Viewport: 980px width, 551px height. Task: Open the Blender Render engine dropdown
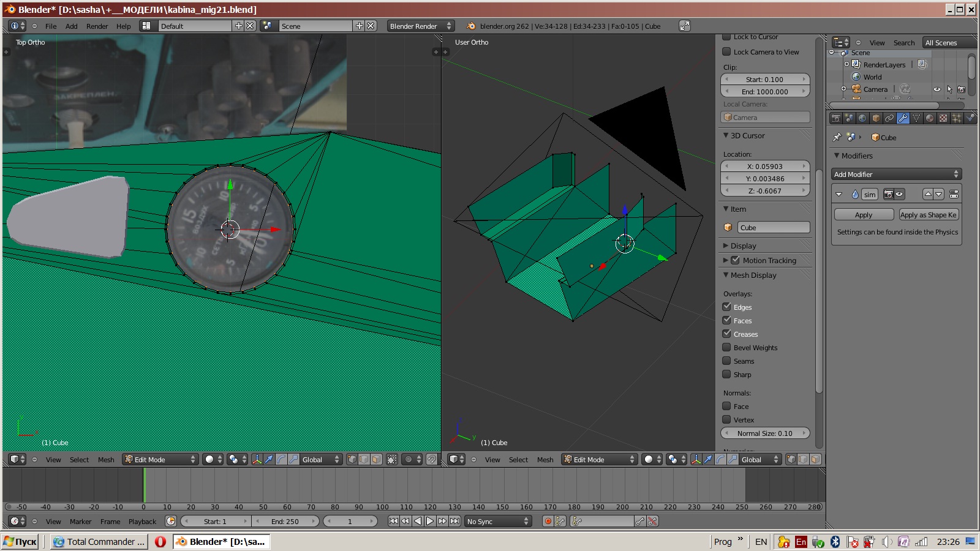click(420, 26)
